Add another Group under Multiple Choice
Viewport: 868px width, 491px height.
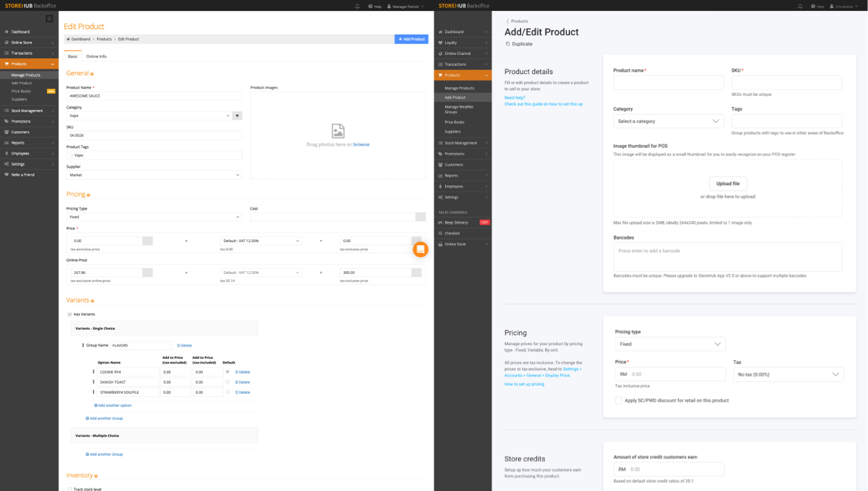pos(105,454)
